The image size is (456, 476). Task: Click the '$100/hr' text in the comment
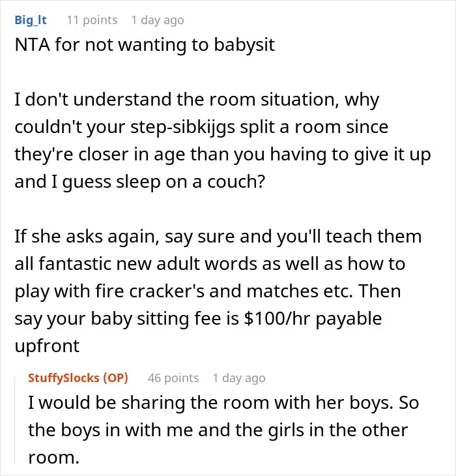click(277, 319)
